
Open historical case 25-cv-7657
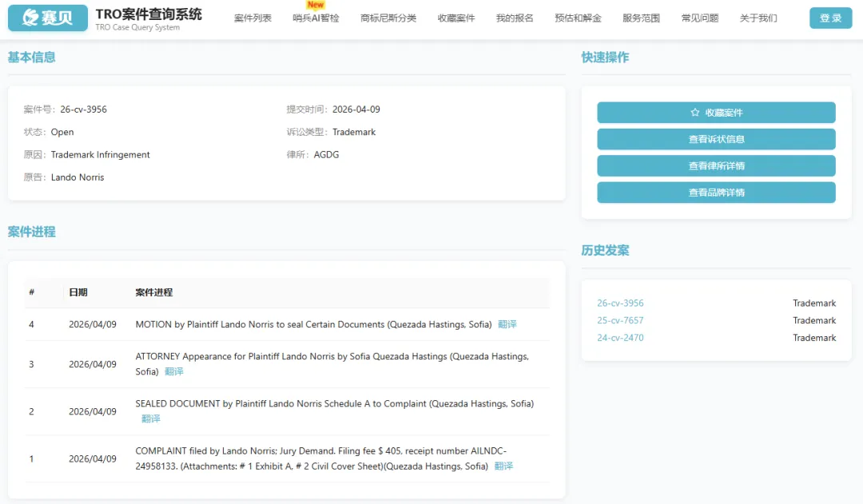coord(620,320)
